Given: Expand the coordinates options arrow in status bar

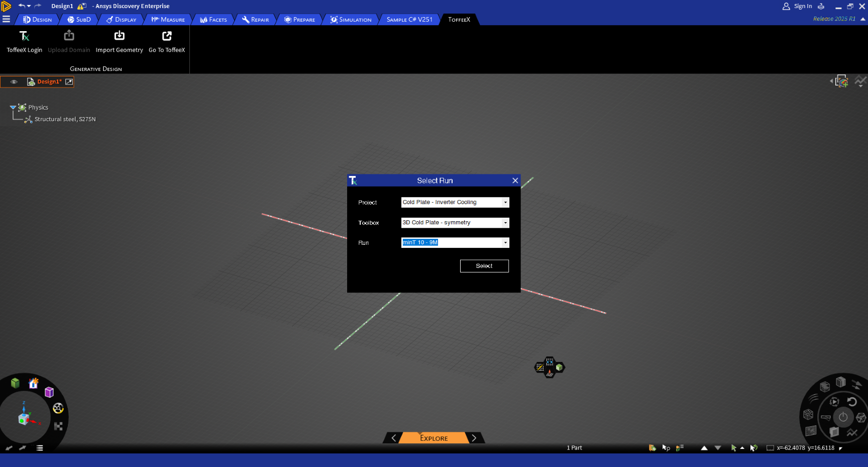Looking at the screenshot, I should 840,448.
